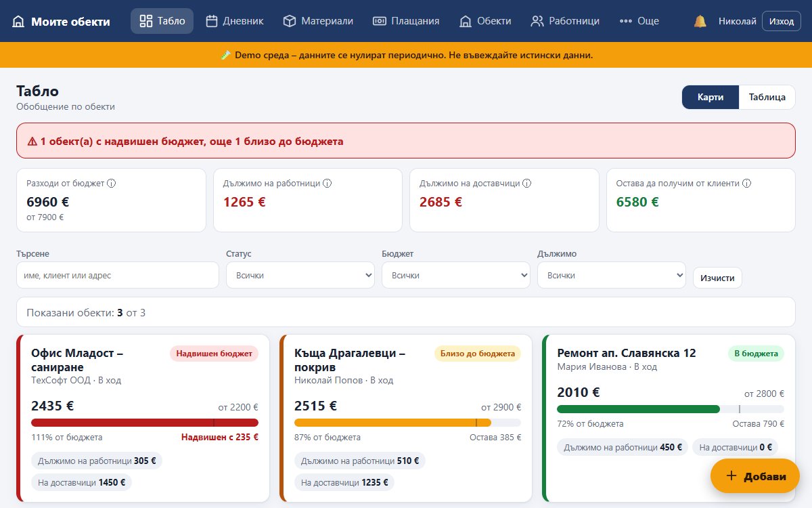Click the Demo среда warning banner

(x=406, y=55)
